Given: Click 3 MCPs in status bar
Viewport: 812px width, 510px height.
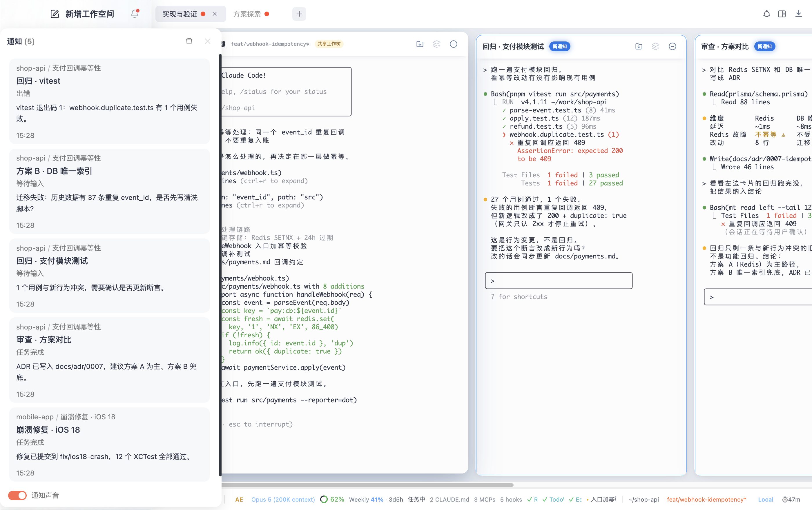Looking at the screenshot, I should point(484,499).
